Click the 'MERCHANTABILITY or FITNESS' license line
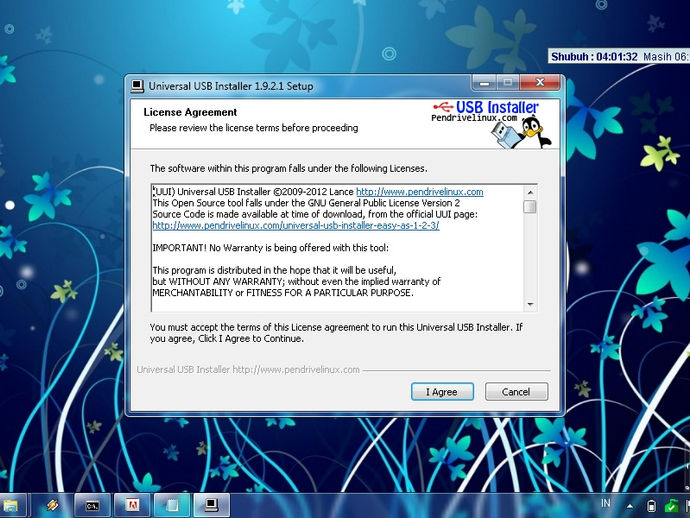 [x=283, y=293]
